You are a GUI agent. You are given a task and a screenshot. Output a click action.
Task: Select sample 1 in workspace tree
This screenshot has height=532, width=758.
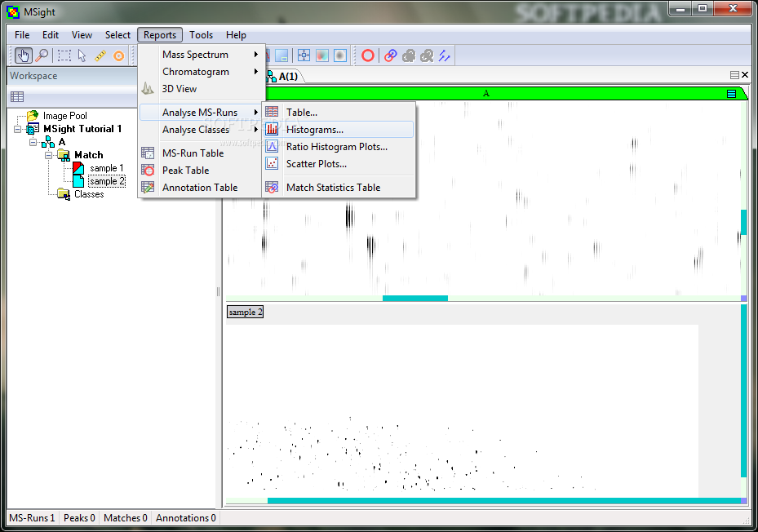click(x=106, y=168)
